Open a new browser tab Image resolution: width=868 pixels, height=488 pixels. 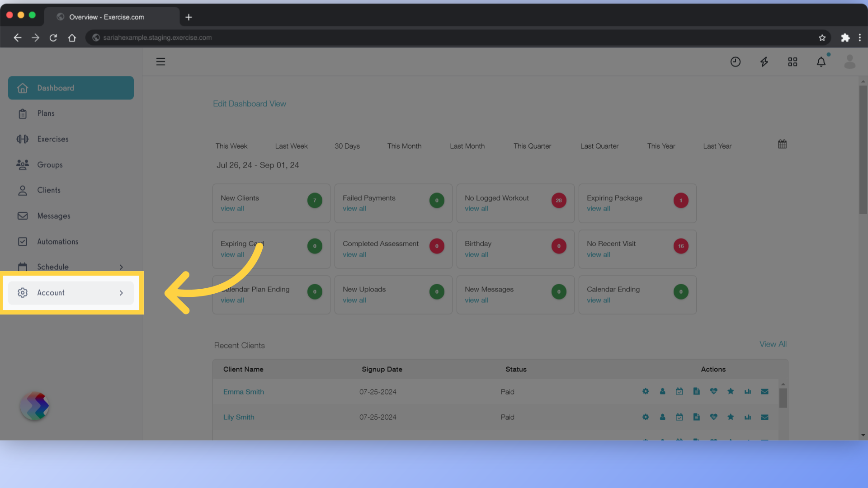click(189, 17)
